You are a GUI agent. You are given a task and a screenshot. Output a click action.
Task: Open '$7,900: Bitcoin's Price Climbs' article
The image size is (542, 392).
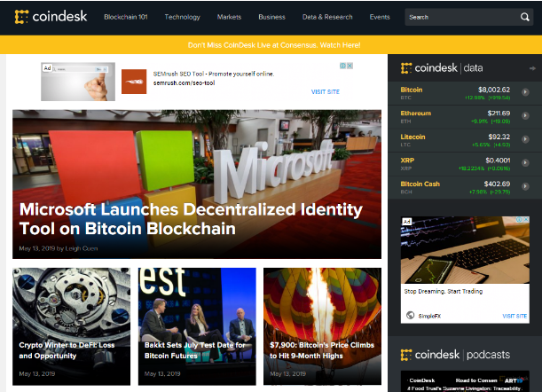pos(323,326)
